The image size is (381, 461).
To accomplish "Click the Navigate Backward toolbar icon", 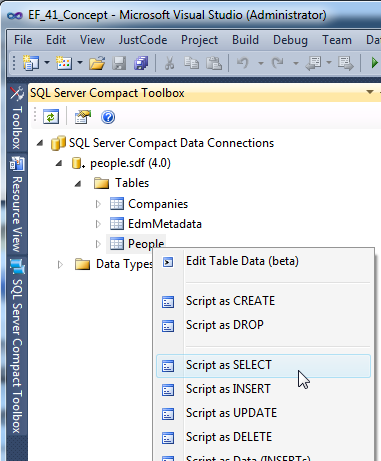I will click(313, 63).
